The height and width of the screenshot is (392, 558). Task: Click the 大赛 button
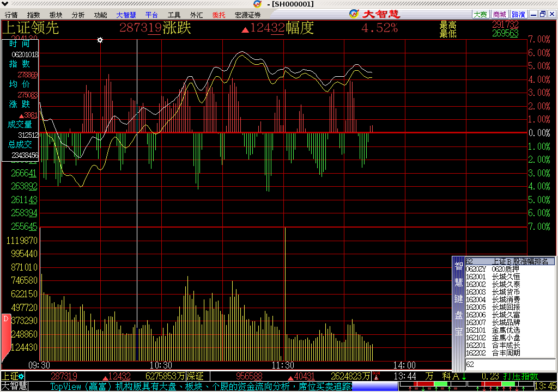pos(481,14)
